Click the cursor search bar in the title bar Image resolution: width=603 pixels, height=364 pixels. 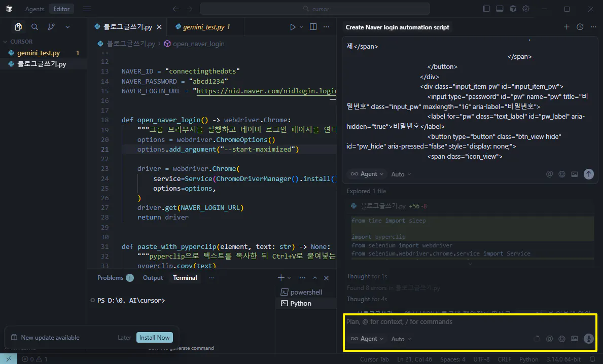(x=315, y=9)
